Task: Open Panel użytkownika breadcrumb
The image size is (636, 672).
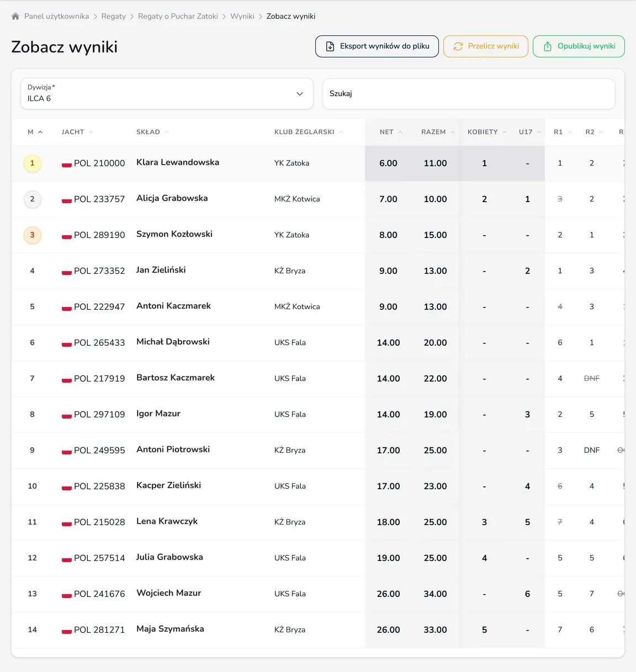Action: pos(56,17)
